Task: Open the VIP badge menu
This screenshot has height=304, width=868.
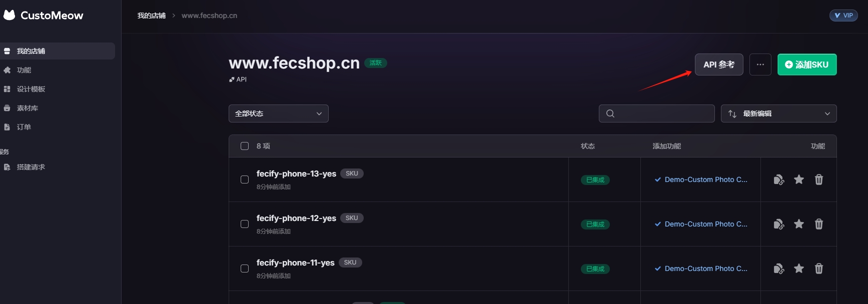Action: (x=843, y=15)
